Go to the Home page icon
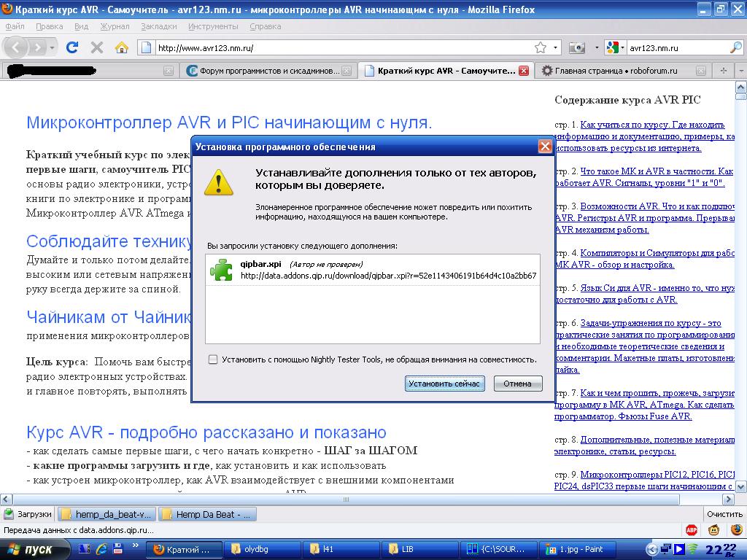The width and height of the screenshot is (747, 560). tap(121, 48)
